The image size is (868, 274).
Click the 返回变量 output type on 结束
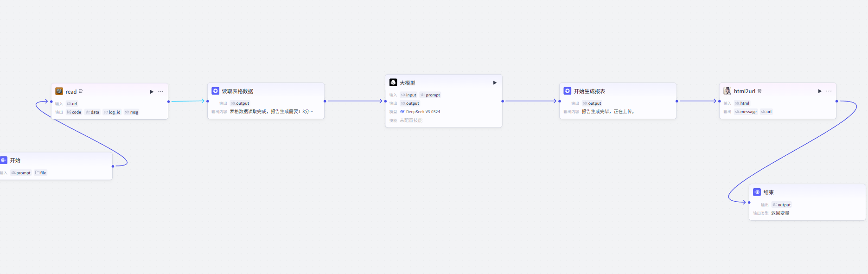point(780,213)
